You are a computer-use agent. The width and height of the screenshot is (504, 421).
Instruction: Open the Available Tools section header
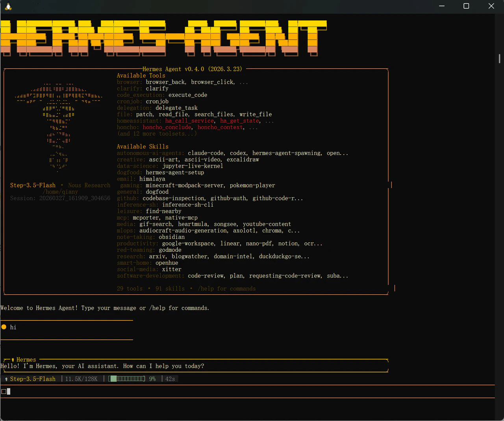141,75
